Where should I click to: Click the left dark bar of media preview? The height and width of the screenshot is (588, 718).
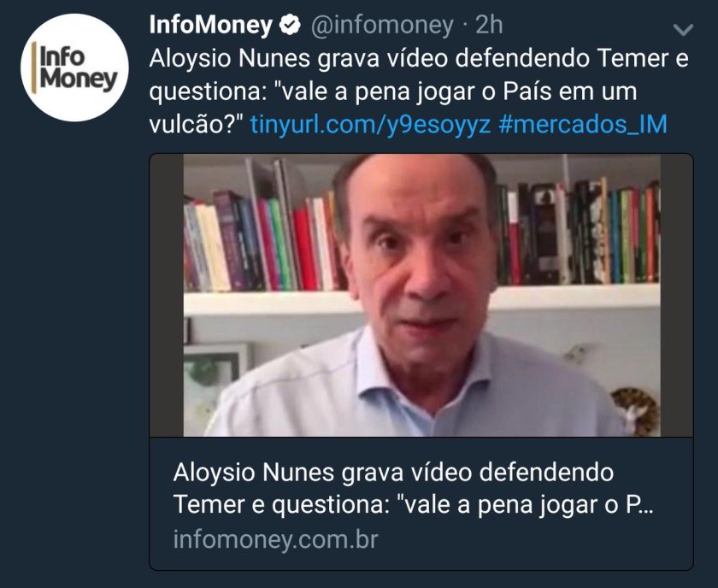coord(167,296)
